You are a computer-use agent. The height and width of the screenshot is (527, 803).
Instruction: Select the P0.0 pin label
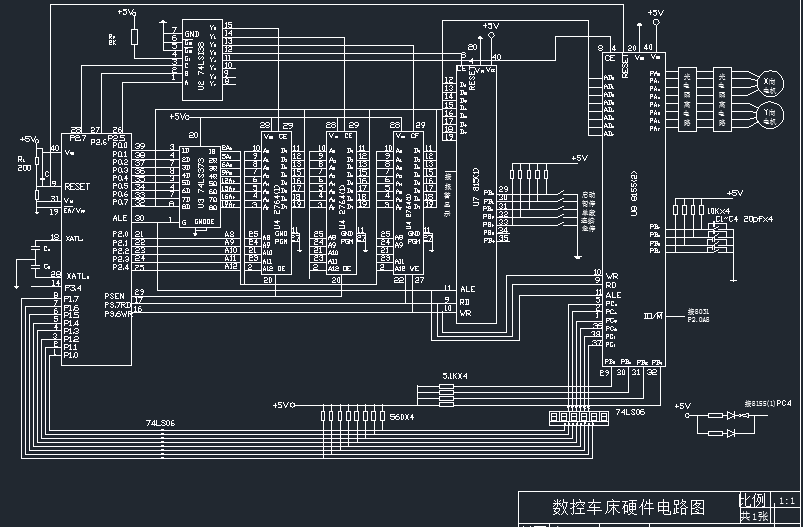(x=120, y=146)
